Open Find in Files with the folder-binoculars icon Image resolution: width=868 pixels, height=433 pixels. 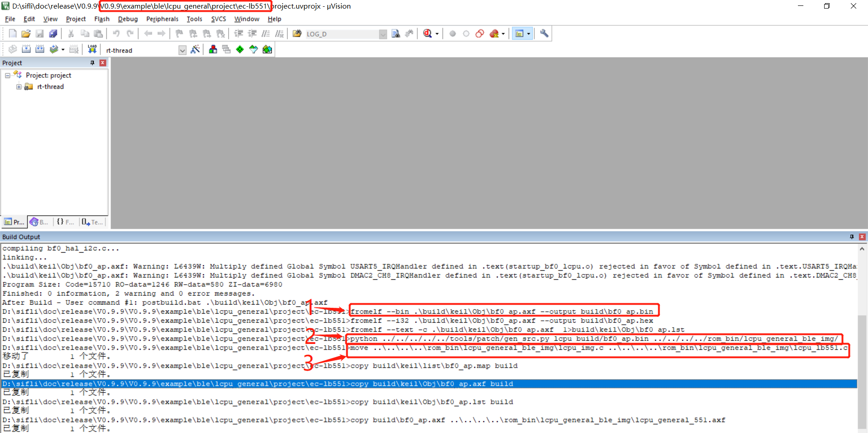[297, 33]
